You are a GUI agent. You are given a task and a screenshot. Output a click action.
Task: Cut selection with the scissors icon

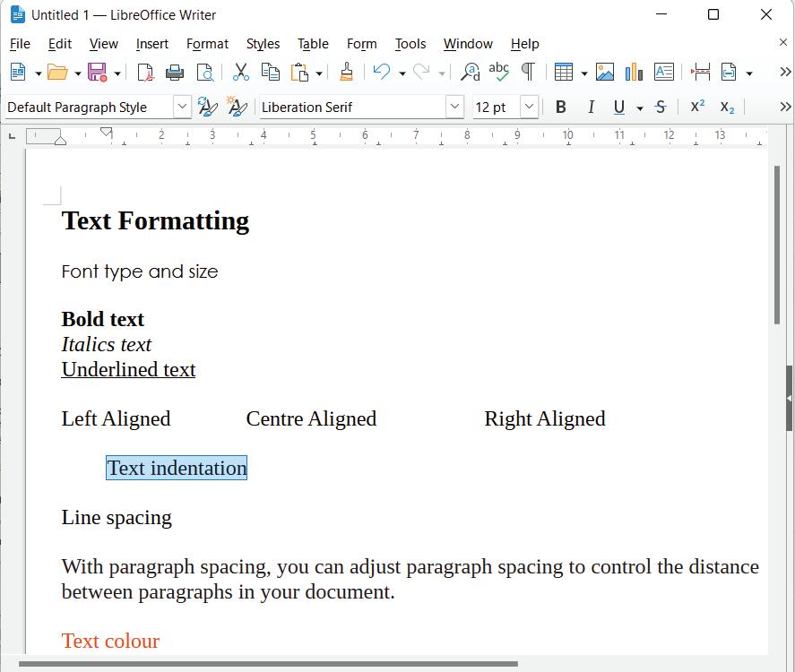click(241, 72)
